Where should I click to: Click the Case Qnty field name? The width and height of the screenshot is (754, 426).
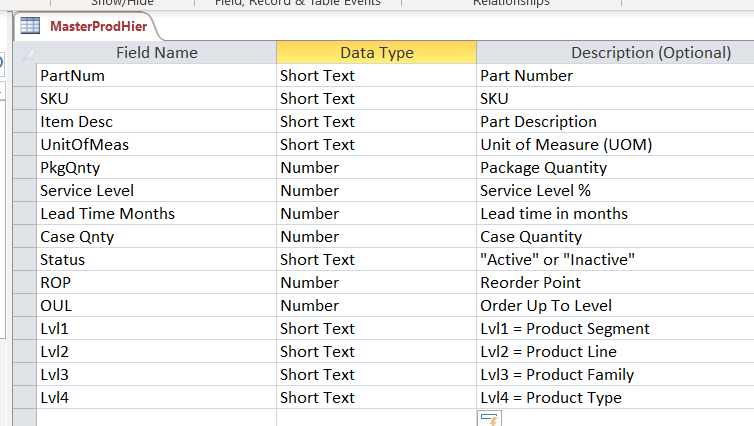point(156,237)
